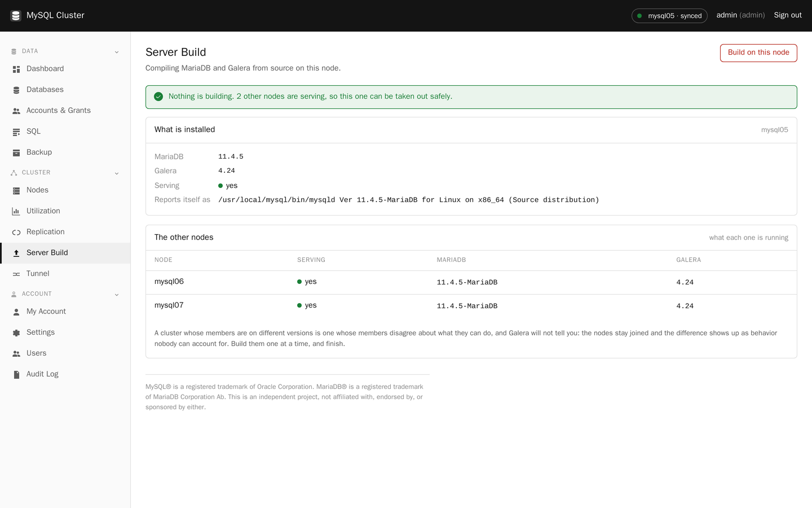Click the DATA section database icon
The height and width of the screenshot is (508, 812).
coord(14,51)
